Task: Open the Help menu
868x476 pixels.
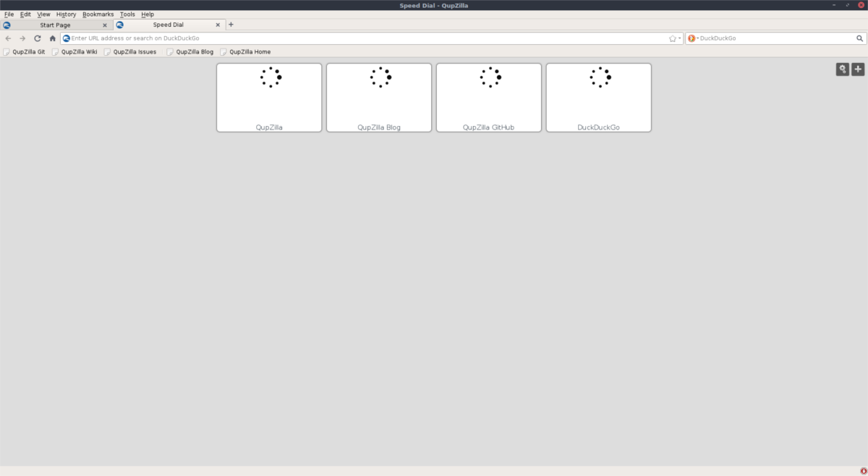Action: [x=148, y=14]
